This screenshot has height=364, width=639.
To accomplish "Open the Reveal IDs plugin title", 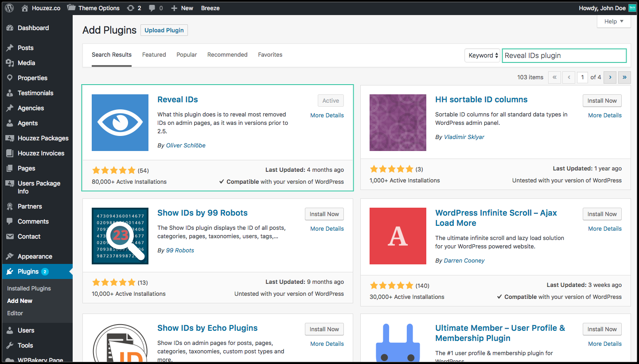I will point(178,100).
